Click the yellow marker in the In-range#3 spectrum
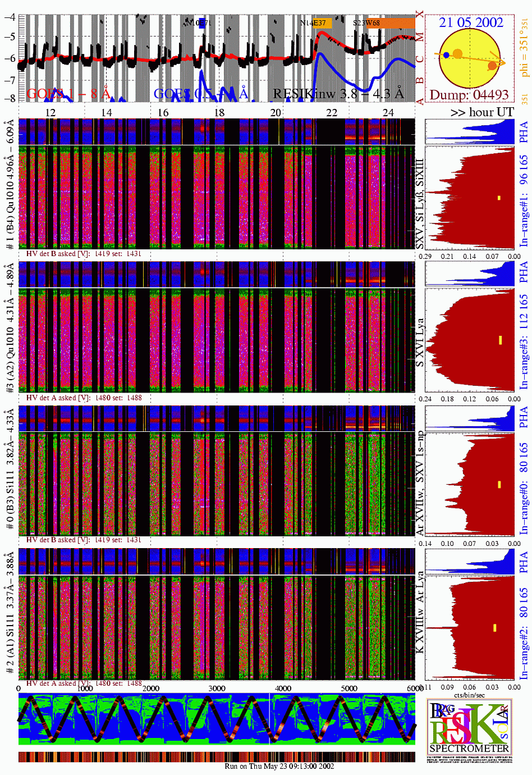Viewport: 532px width, 775px height. click(x=500, y=340)
